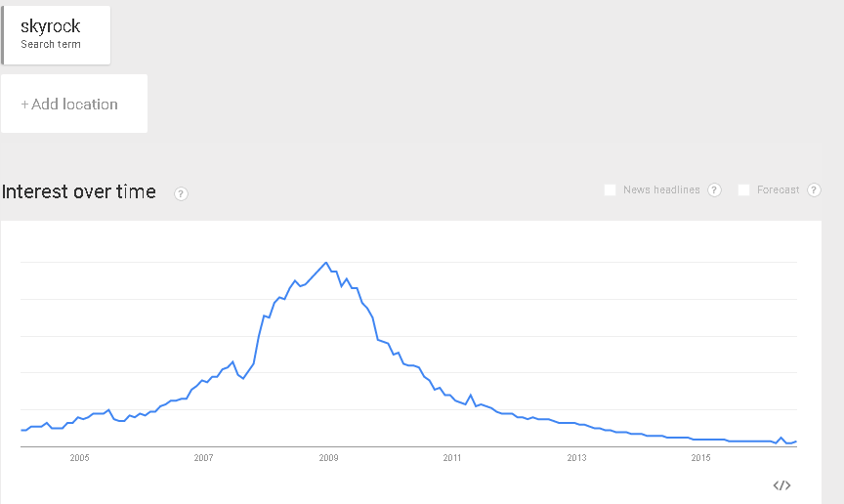Click the 2005 label on time axis

click(80, 458)
